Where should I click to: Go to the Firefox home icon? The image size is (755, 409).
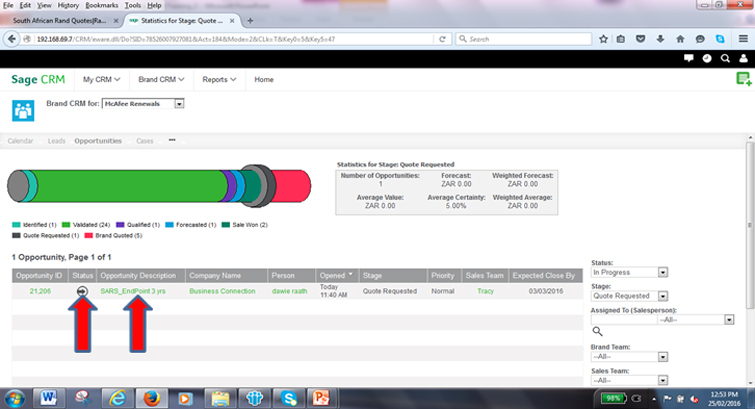tap(680, 39)
